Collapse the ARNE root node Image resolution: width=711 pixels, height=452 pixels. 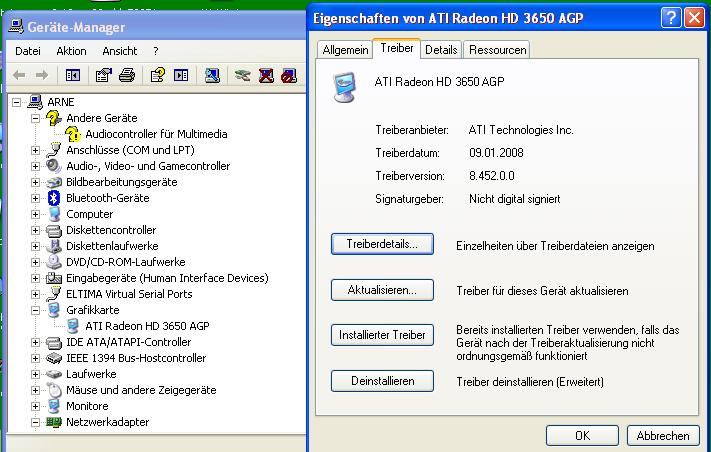pos(16,102)
